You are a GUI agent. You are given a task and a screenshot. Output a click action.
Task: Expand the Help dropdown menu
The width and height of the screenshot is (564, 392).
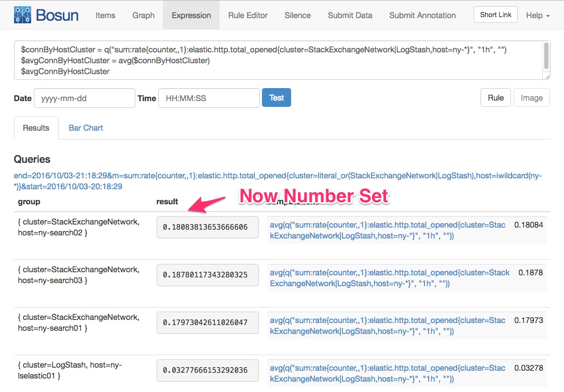tap(538, 15)
